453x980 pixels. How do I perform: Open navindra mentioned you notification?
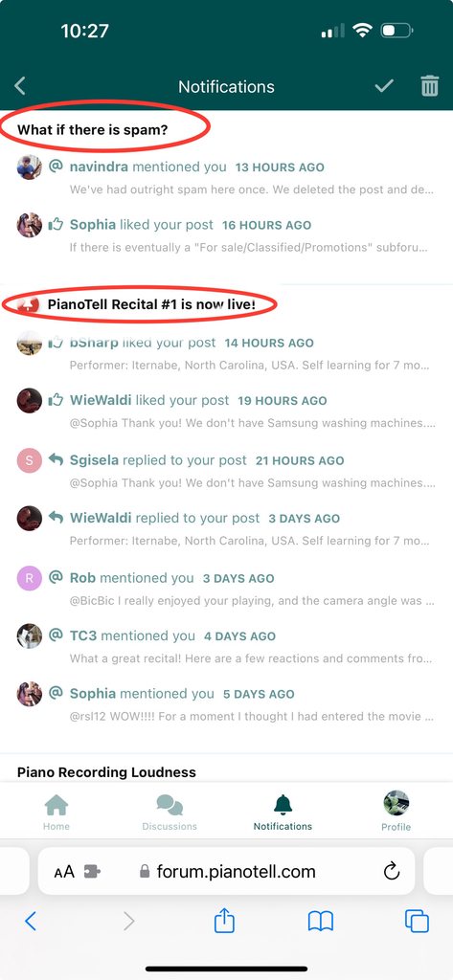(x=225, y=177)
